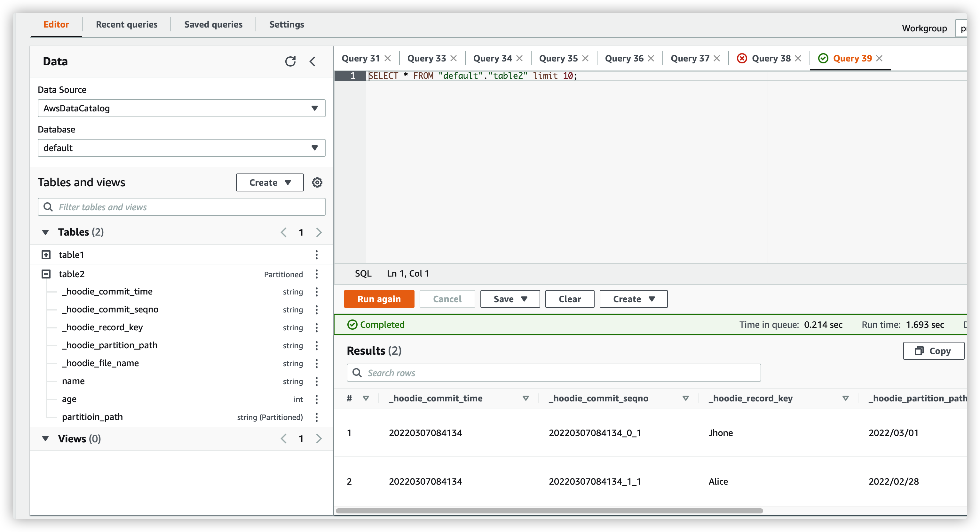Switch to Recent queries tab

[x=126, y=24]
